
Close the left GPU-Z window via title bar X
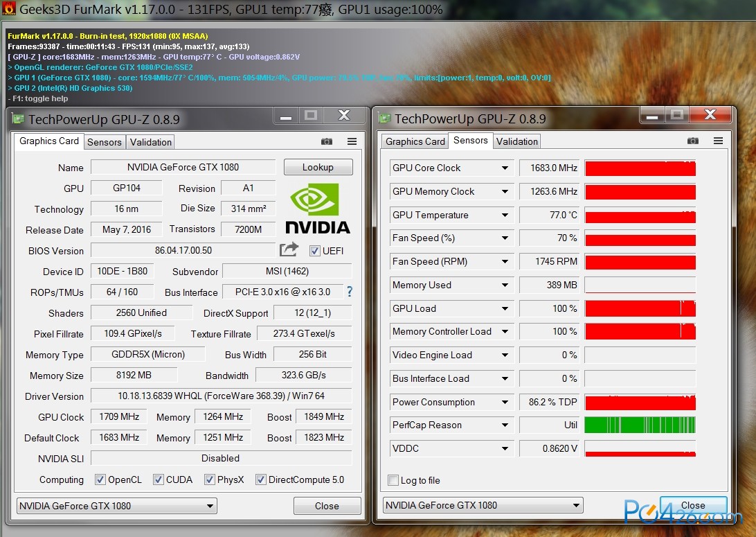[344, 115]
